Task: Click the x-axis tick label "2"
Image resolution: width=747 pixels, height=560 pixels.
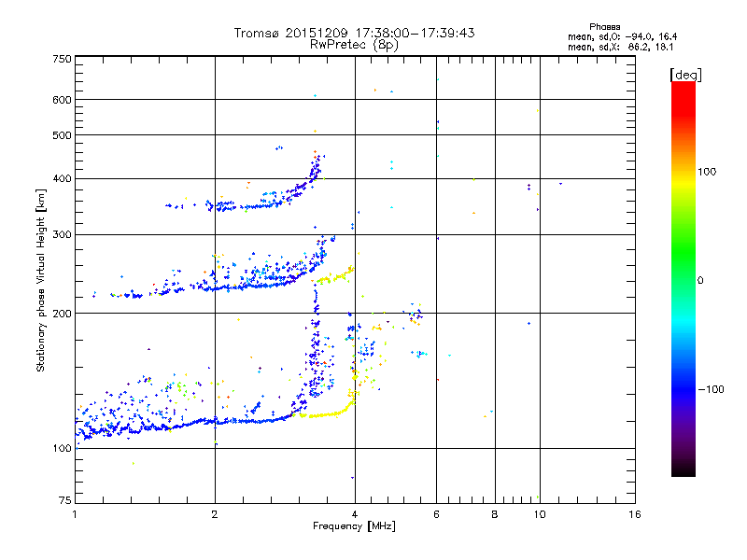Action: click(x=215, y=514)
